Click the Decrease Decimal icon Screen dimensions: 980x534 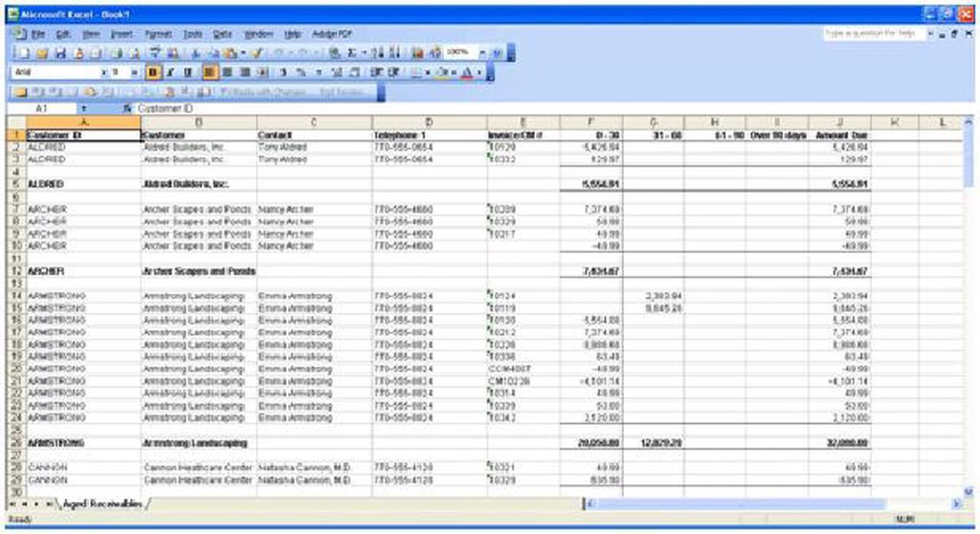354,73
